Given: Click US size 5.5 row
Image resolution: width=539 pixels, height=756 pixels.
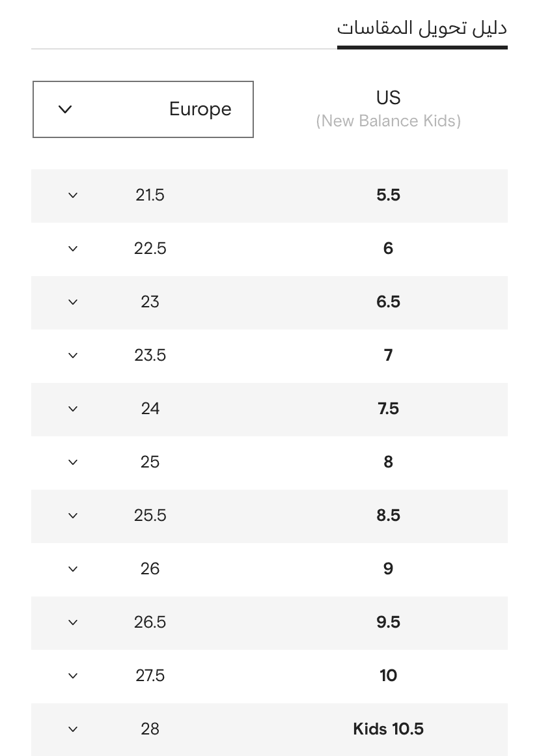Looking at the screenshot, I should tap(269, 196).
